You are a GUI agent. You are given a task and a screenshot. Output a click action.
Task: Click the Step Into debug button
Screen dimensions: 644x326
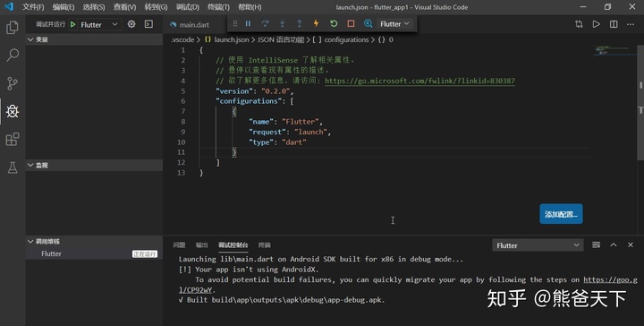coord(282,24)
